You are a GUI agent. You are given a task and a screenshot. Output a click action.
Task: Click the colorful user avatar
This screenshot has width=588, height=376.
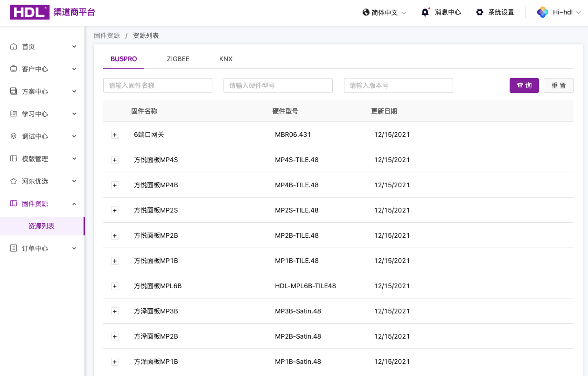pos(542,12)
